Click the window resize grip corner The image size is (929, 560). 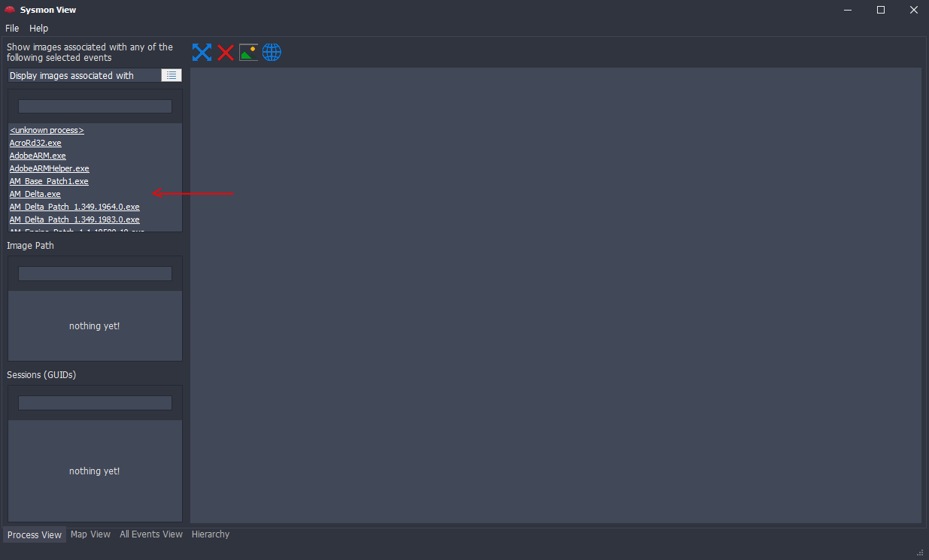coord(920,552)
